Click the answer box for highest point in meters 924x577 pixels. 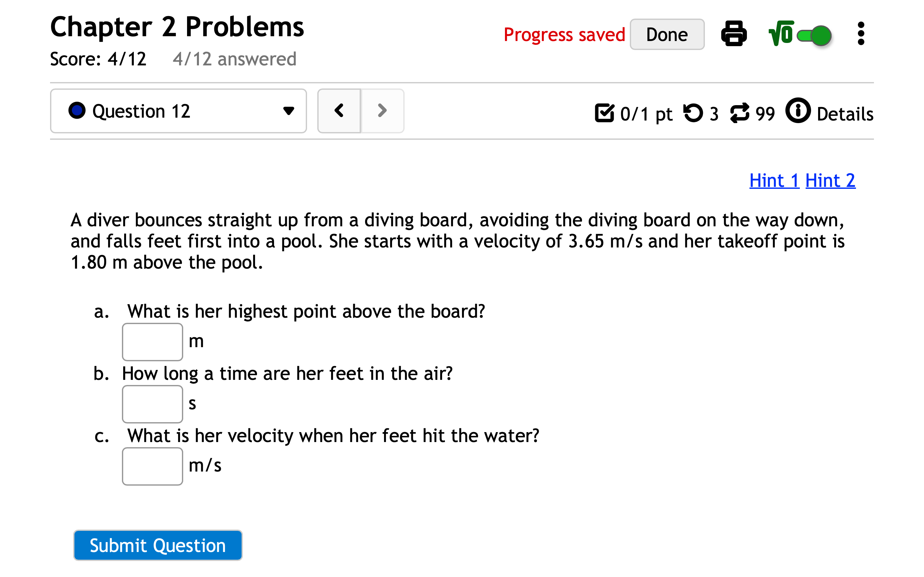(x=152, y=341)
